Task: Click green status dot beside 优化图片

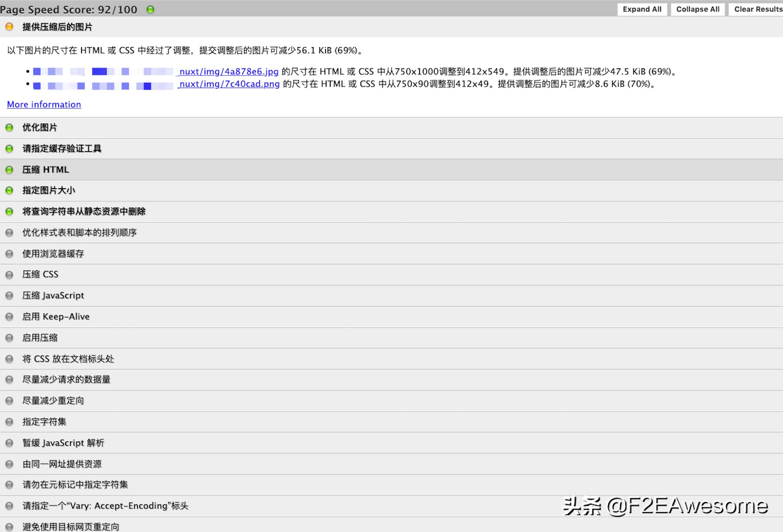Action: pos(9,127)
